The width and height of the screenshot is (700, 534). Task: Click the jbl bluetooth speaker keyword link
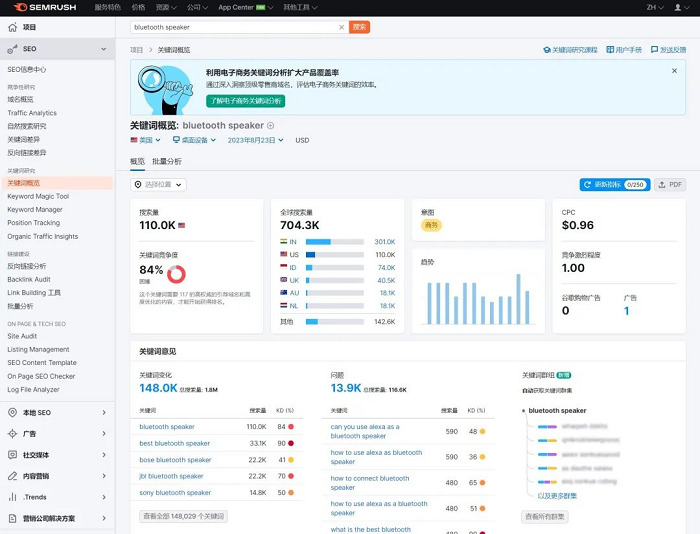171,476
